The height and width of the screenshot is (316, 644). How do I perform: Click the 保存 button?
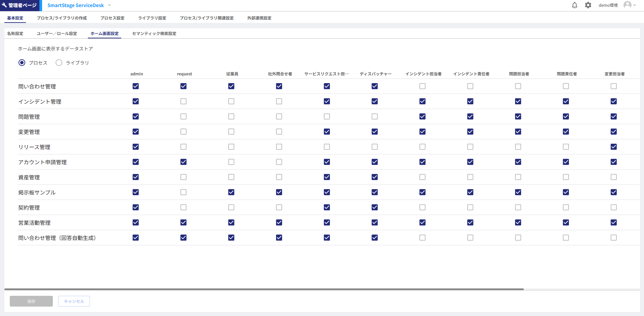(x=31, y=301)
